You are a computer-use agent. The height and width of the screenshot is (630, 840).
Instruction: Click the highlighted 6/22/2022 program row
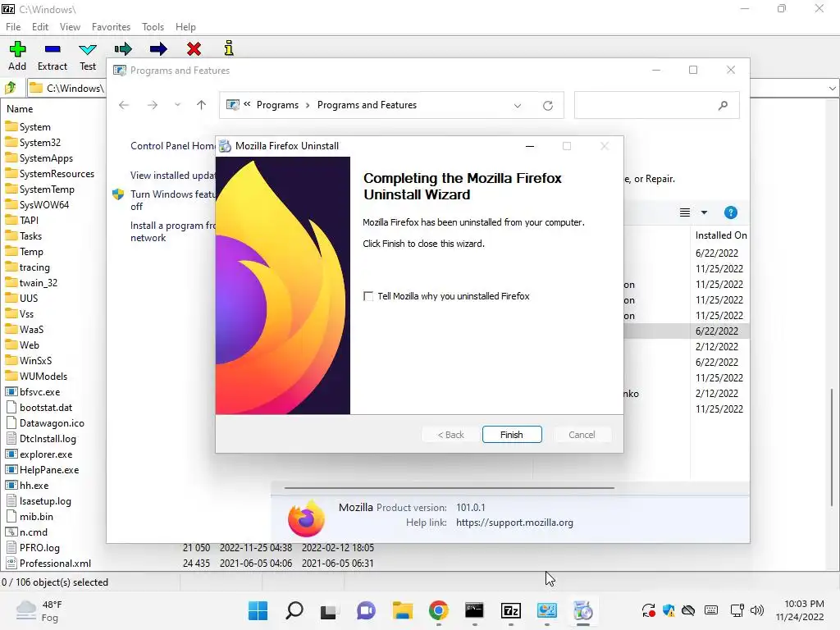pos(687,331)
